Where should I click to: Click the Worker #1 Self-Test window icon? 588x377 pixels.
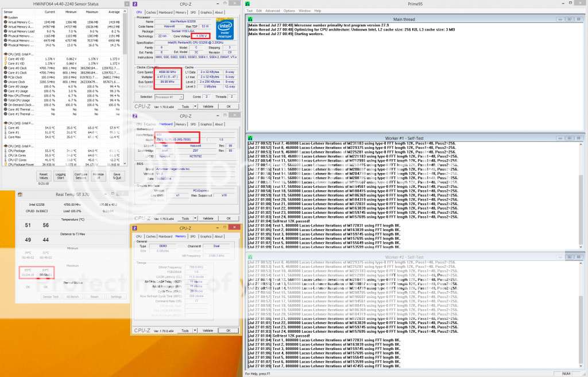[249, 137]
